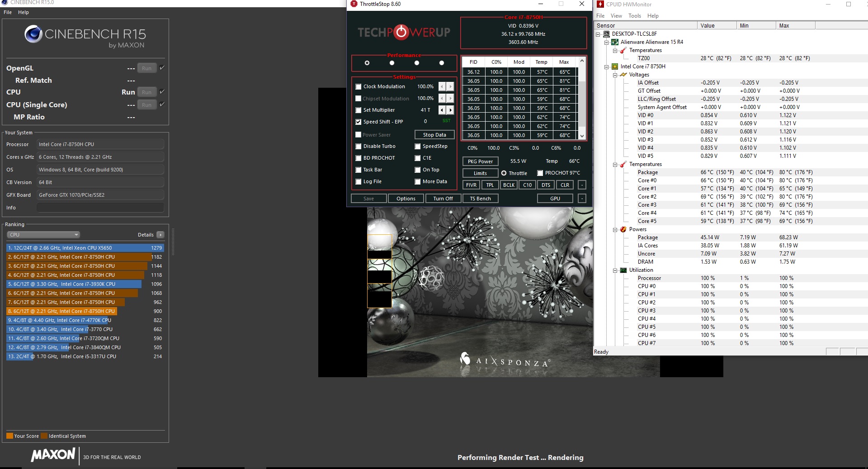This screenshot has width=868, height=469.
Task: Click the C10 button
Action: [x=527, y=185]
